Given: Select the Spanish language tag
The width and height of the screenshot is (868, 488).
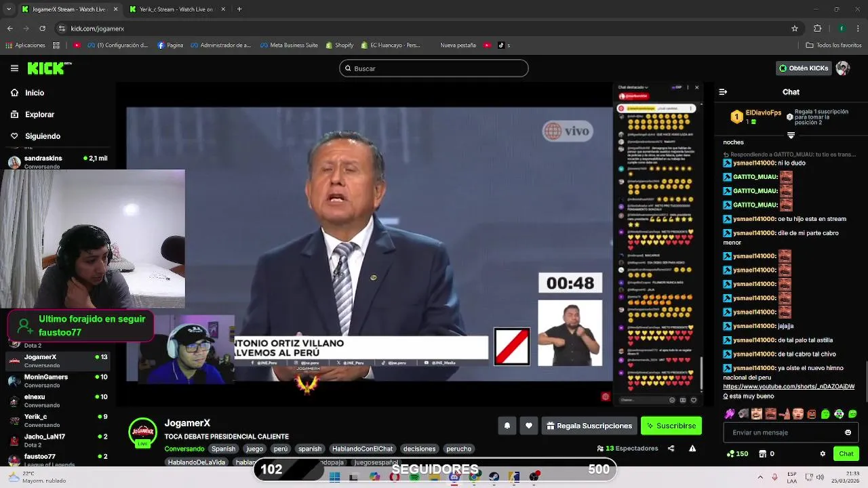Looking at the screenshot, I should pyautogui.click(x=223, y=449).
